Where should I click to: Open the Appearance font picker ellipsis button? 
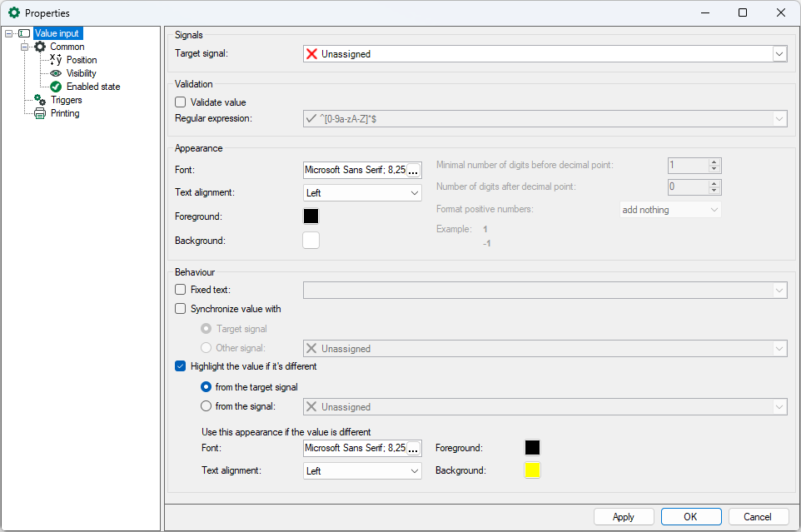[413, 170]
